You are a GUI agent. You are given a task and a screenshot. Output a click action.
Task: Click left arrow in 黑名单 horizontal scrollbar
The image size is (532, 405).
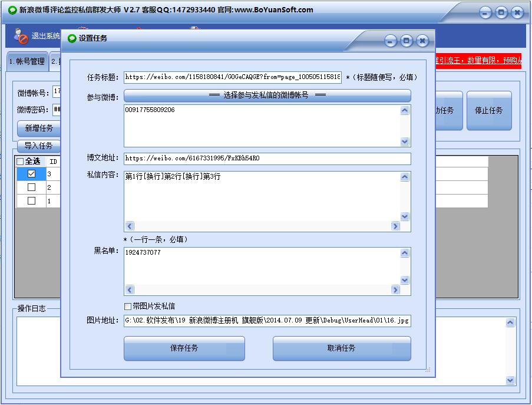[130, 290]
